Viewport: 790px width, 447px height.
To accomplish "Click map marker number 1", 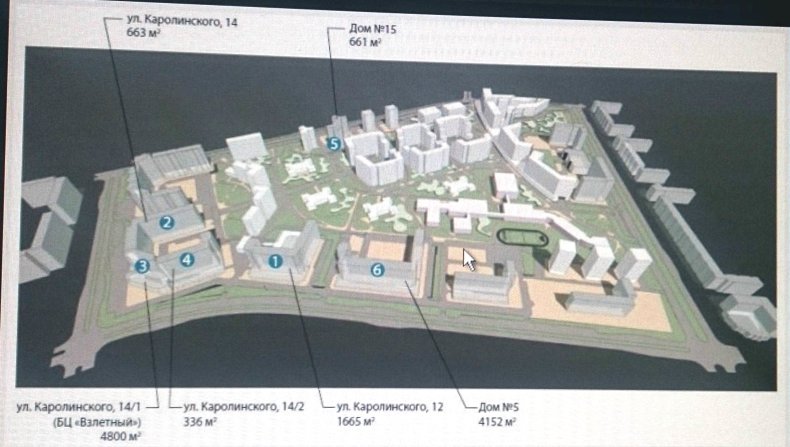I will [x=276, y=262].
